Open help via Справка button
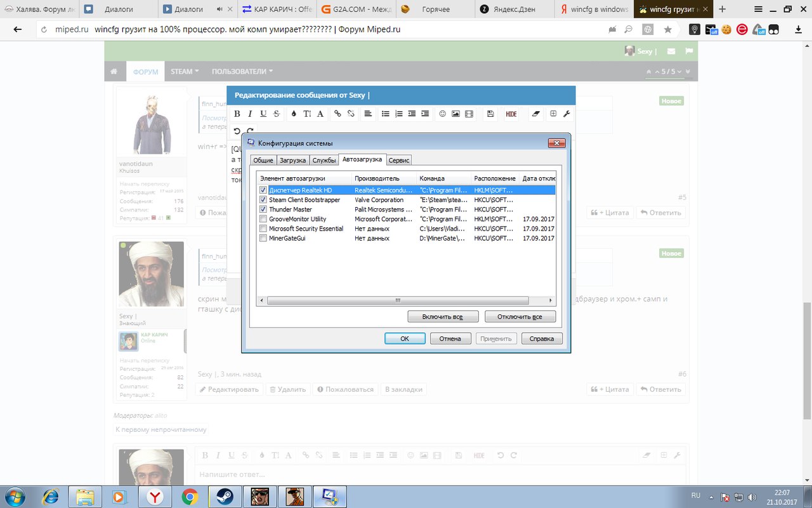This screenshot has height=508, width=812. (x=542, y=338)
